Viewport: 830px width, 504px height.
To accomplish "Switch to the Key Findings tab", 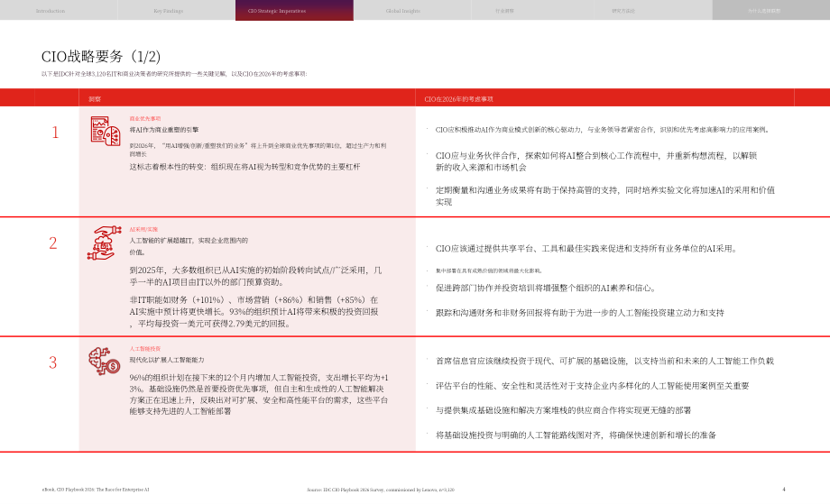I will (169, 11).
